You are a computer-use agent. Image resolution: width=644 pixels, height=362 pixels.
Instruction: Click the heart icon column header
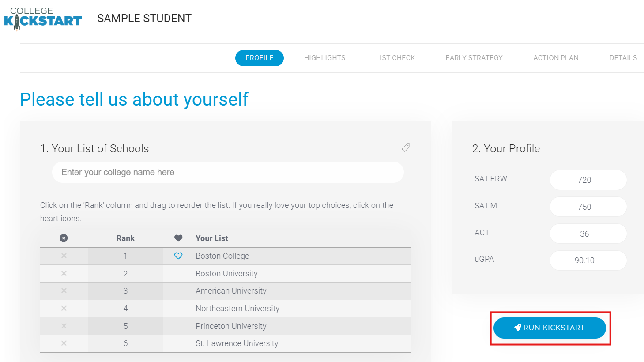point(178,238)
